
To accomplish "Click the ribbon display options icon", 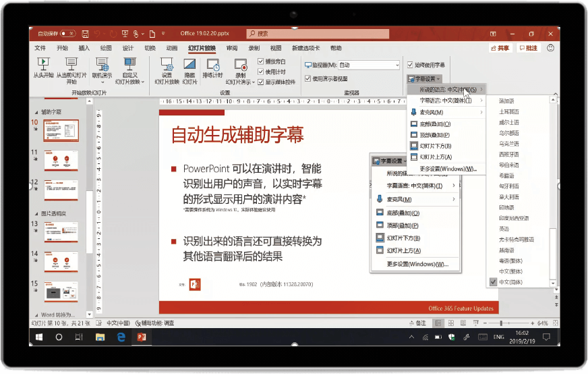I will coord(493,34).
